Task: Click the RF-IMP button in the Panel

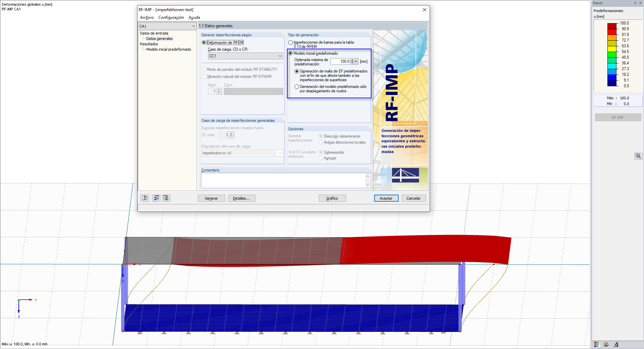Action: pos(618,117)
